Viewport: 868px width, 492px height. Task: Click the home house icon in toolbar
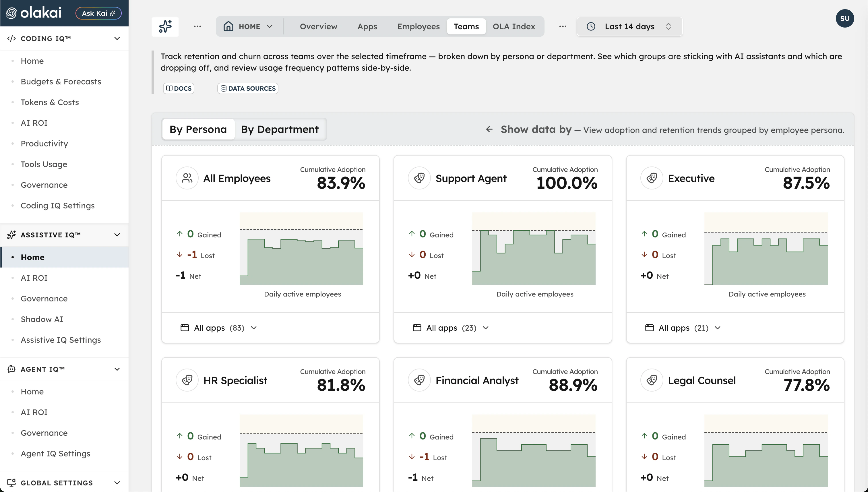228,26
